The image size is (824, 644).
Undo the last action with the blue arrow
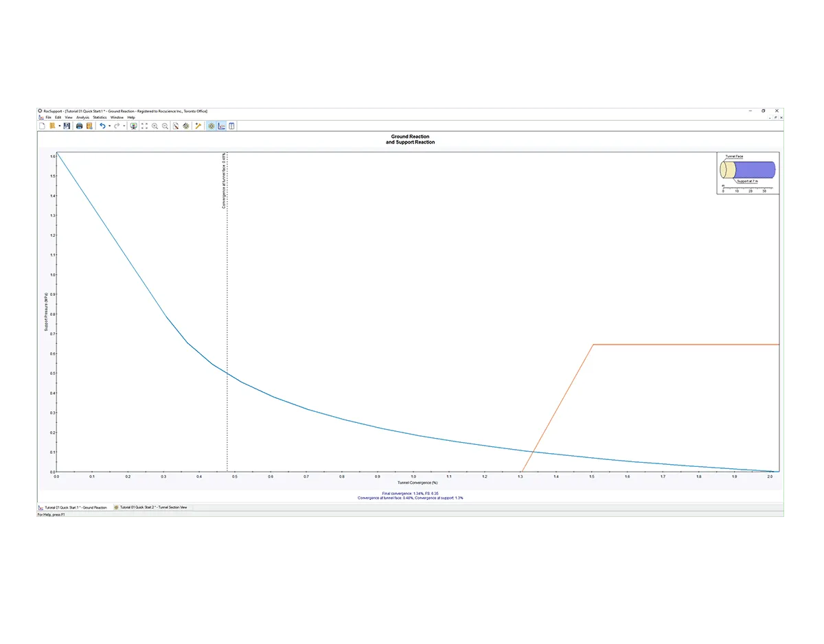tap(102, 126)
